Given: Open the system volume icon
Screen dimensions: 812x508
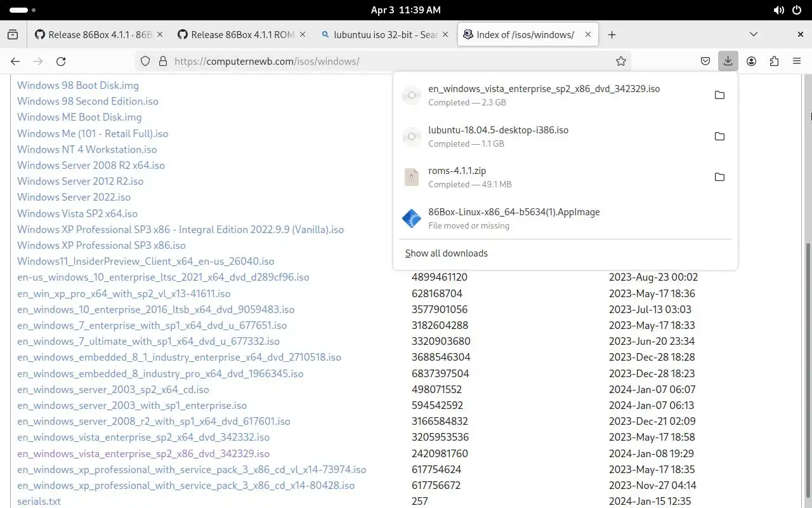Looking at the screenshot, I should 778,10.
